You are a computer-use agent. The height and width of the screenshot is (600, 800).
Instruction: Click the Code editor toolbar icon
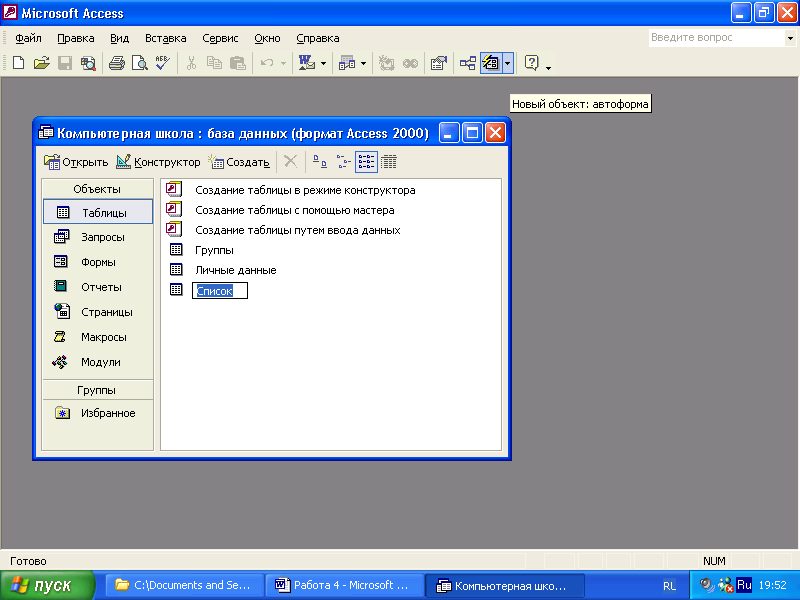pos(387,63)
